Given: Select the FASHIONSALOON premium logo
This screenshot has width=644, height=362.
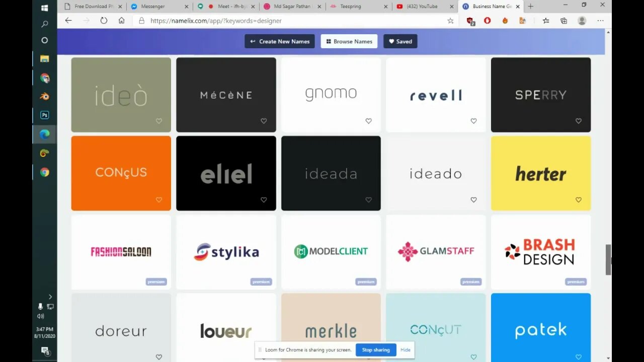Looking at the screenshot, I should 121,252.
